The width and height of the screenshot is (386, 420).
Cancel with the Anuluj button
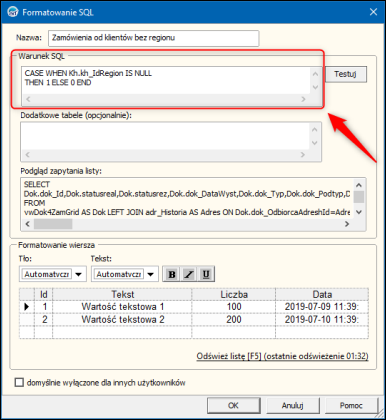pos(292,405)
